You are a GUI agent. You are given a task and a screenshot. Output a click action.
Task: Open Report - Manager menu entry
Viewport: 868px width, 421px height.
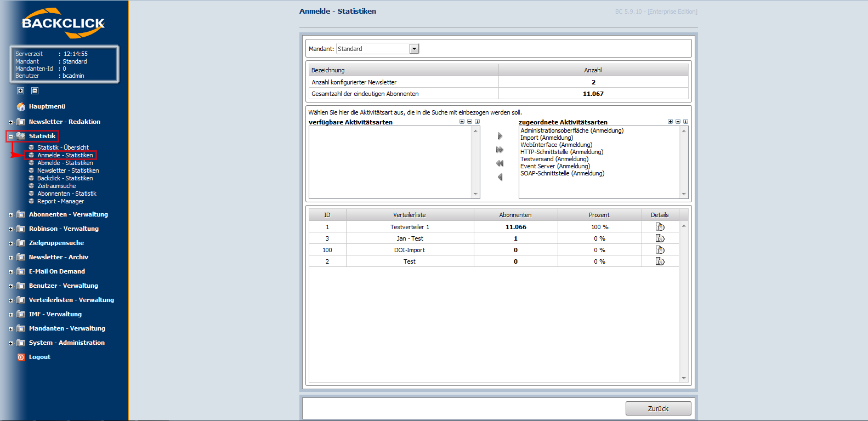(60, 201)
